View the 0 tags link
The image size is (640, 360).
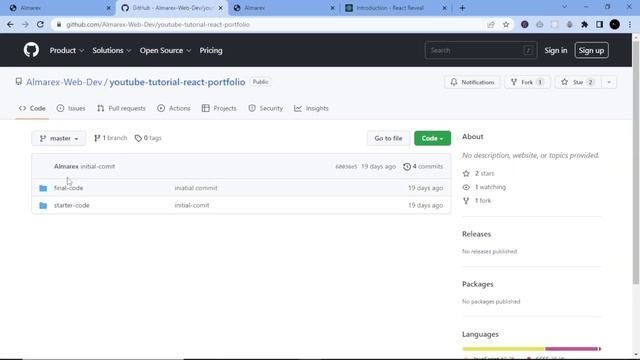coord(148,138)
